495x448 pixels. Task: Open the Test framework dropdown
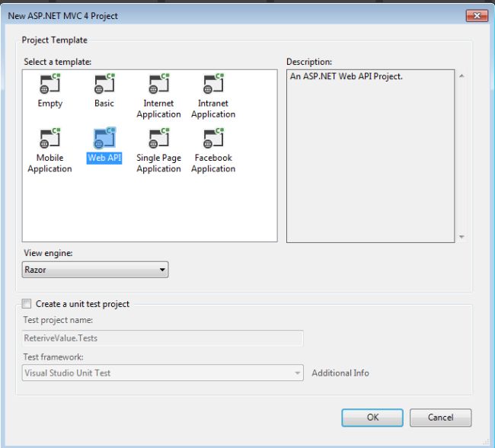tap(162, 373)
